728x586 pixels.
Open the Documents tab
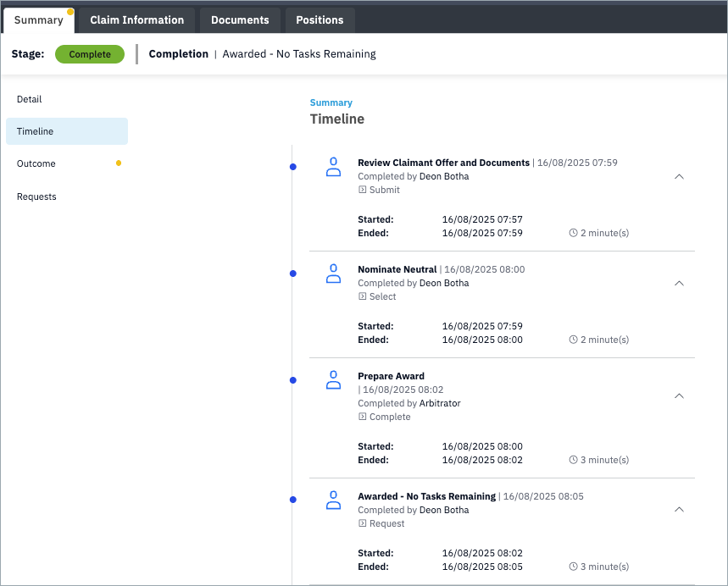click(240, 20)
